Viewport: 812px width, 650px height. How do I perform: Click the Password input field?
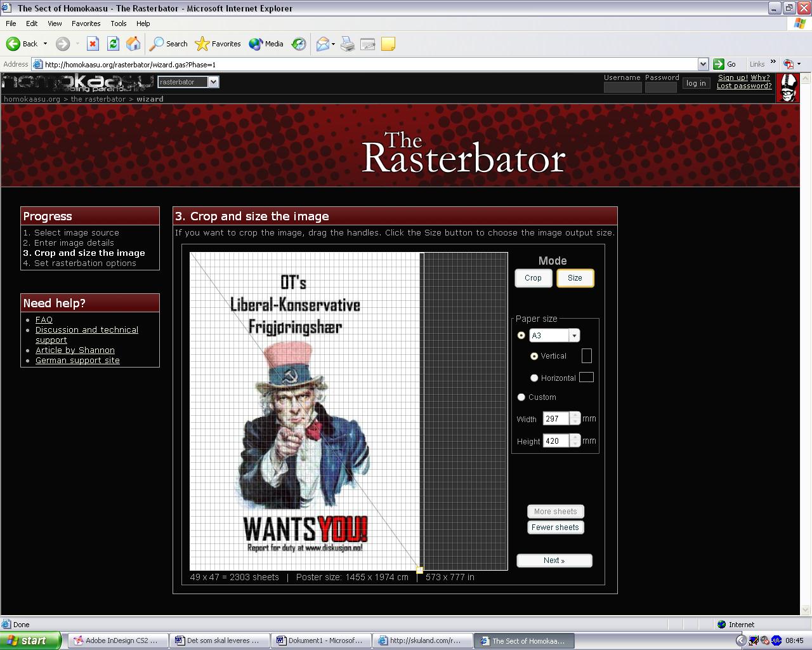pyautogui.click(x=661, y=88)
